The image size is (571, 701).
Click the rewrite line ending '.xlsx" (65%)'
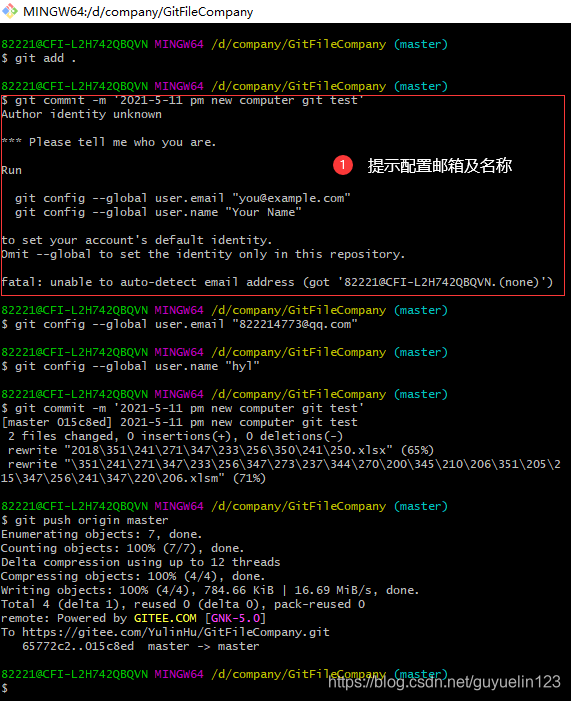[x=221, y=450]
